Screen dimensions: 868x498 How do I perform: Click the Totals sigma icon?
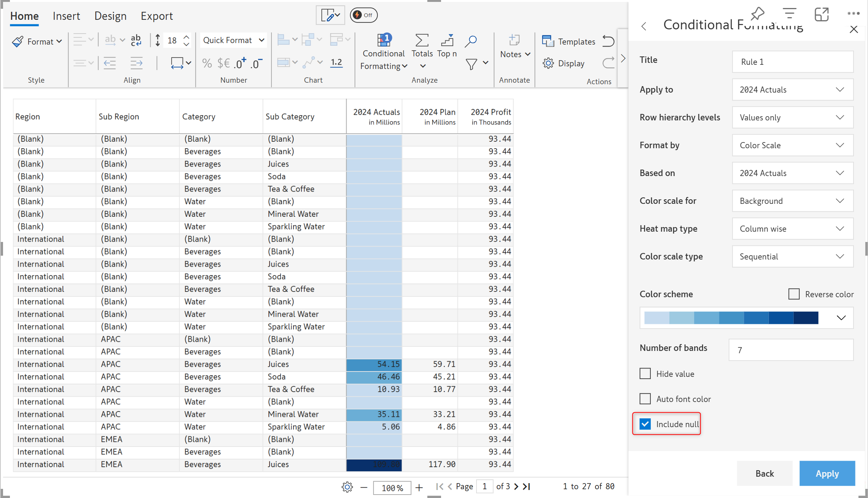click(x=422, y=40)
